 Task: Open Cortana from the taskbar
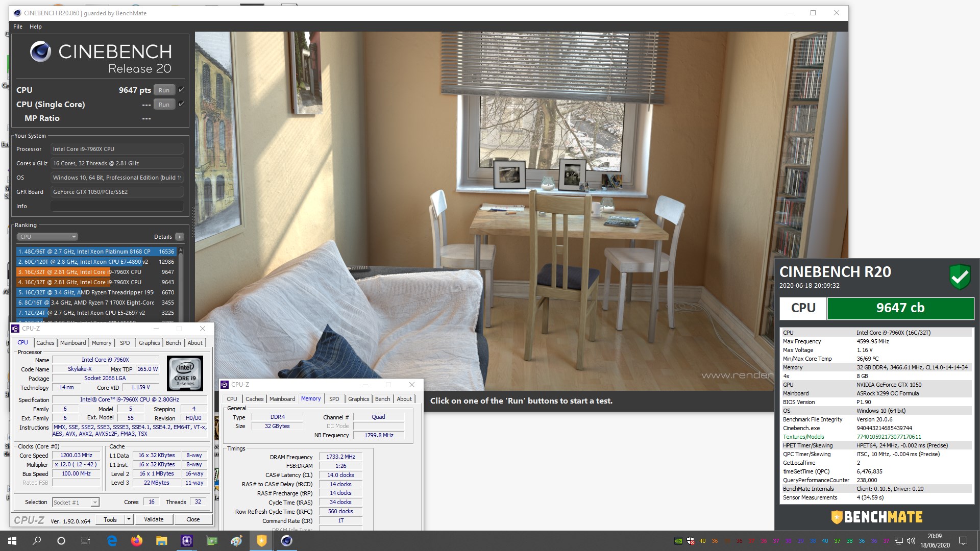(x=61, y=541)
